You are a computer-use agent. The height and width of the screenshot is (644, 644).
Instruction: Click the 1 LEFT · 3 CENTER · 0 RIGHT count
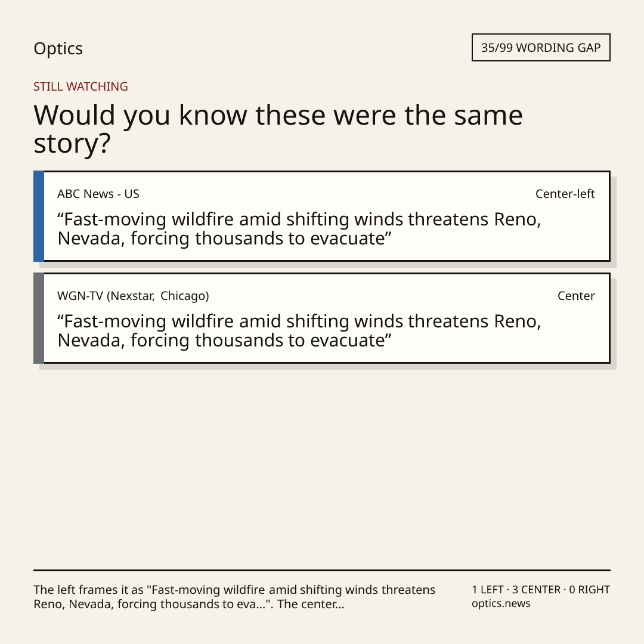541,589
